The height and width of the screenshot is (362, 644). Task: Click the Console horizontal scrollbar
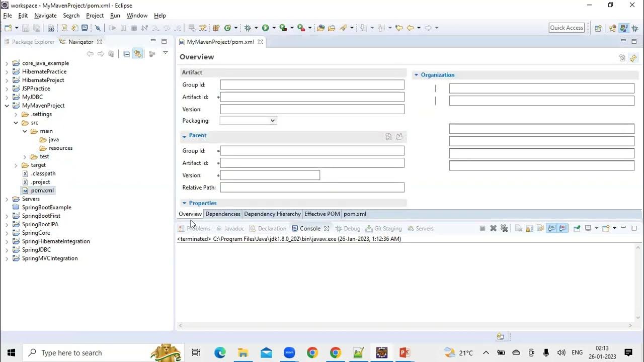[405, 326]
